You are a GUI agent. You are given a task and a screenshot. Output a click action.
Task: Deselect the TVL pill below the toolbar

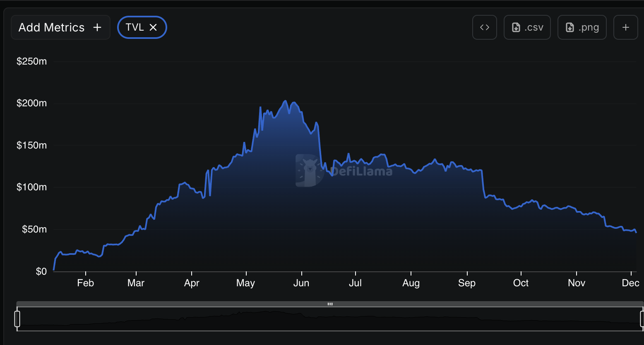[x=142, y=27]
